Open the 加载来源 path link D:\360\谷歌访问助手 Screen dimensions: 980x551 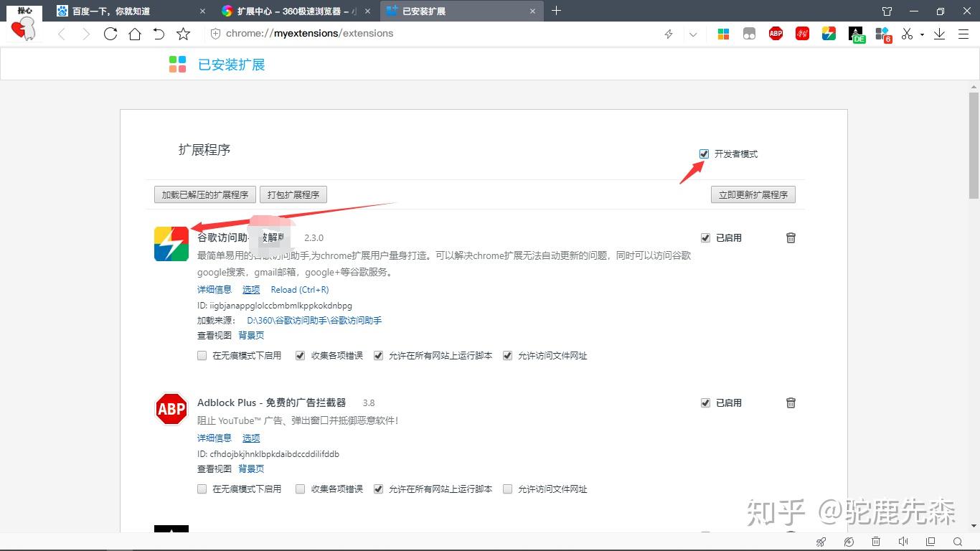(x=314, y=321)
